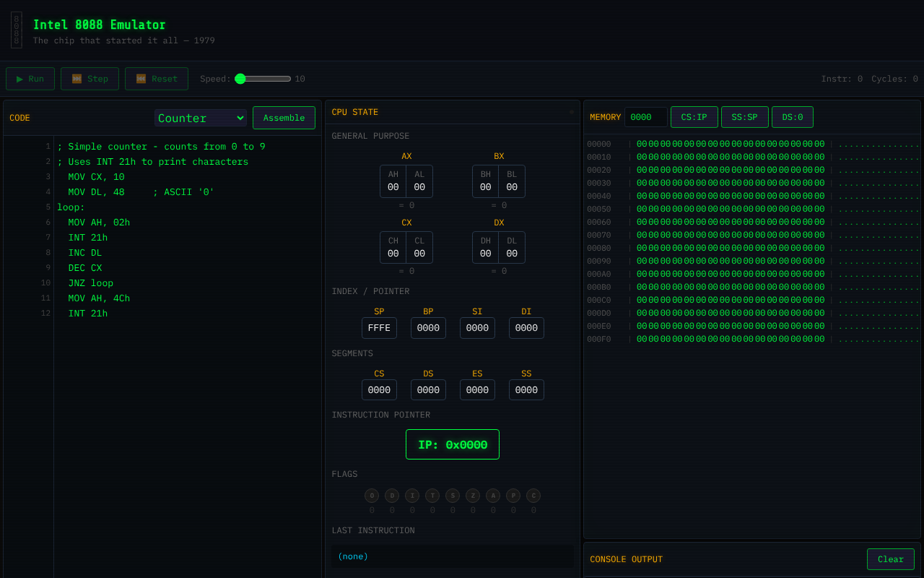Click code line "MOV AH, 4Ch"

(100, 298)
